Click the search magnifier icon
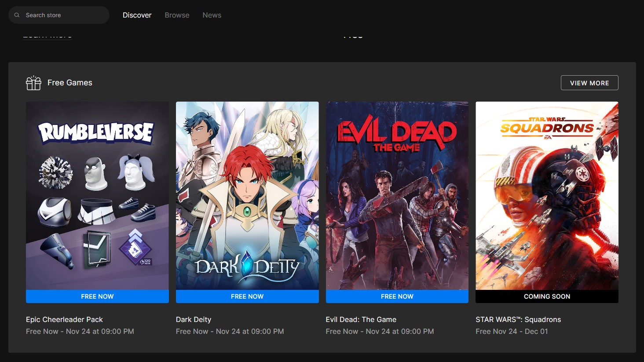The image size is (644, 362). pos(17,15)
